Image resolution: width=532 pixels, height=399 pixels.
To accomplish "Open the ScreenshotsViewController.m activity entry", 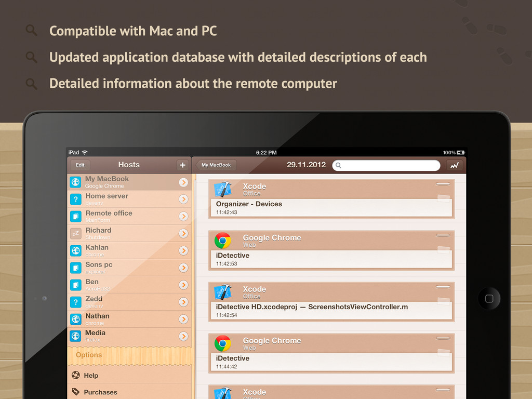I will (331, 302).
